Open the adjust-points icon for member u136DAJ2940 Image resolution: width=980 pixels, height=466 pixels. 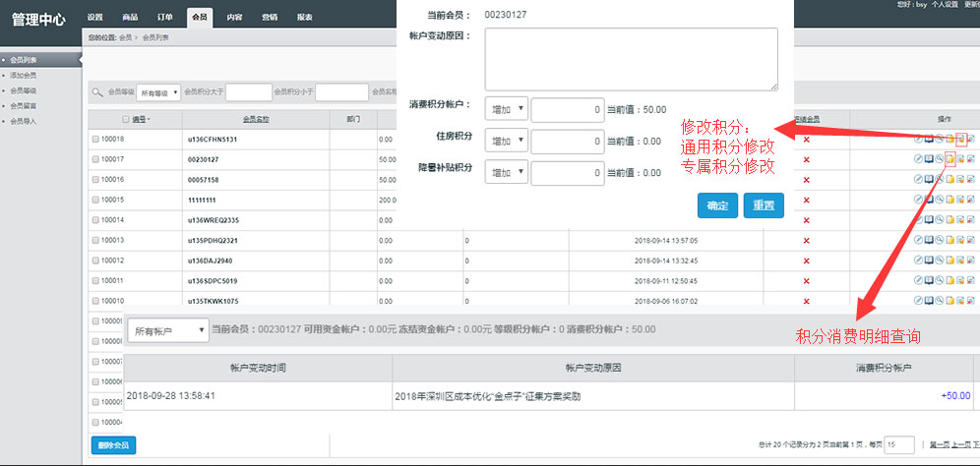960,261
